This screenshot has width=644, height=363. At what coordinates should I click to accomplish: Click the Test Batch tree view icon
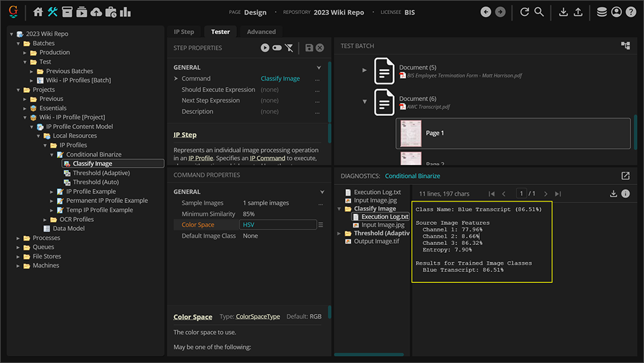(625, 46)
